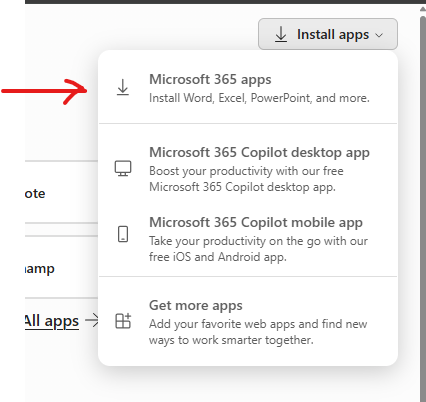The width and height of the screenshot is (426, 402).
Task: Click text 'free iOS and Android app.'
Action: click(218, 257)
